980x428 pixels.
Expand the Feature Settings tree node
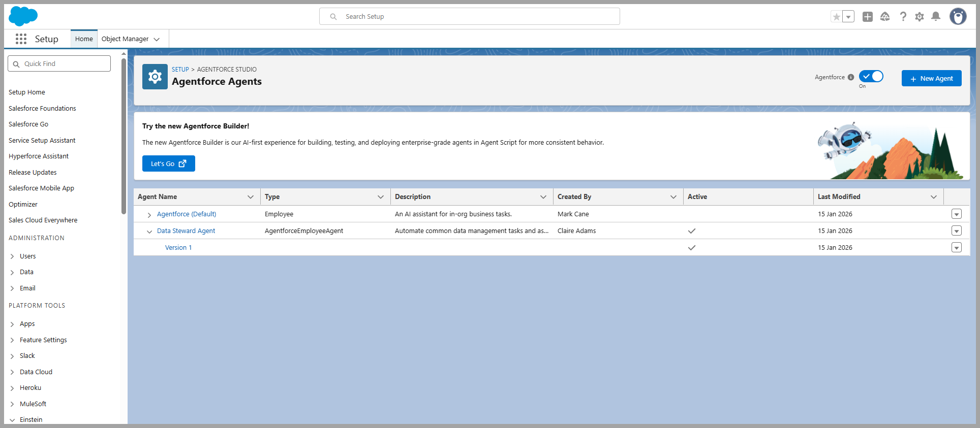click(x=12, y=340)
